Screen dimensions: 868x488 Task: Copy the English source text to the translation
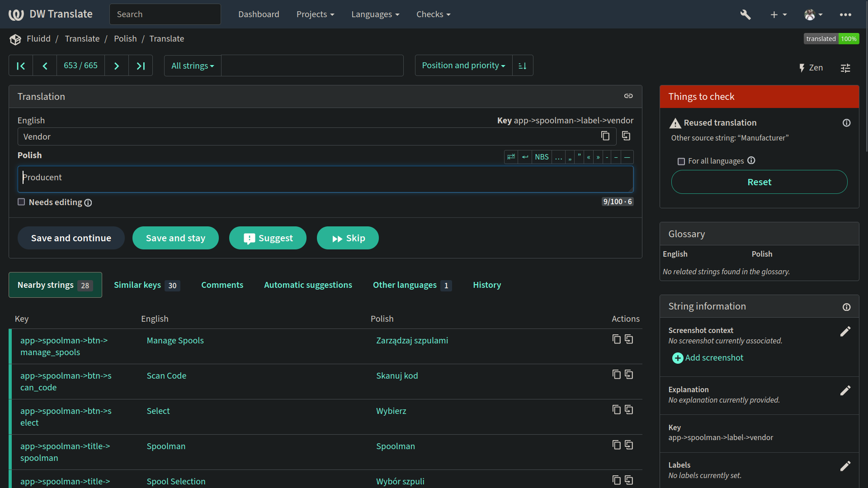[626, 136]
